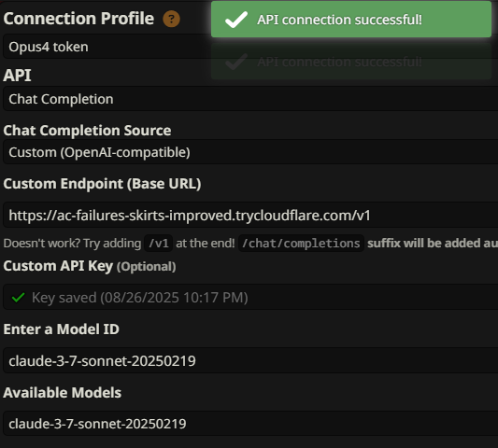Click the Connection Profile heading
Image resolution: width=498 pixels, height=448 pixels.
coord(78,19)
